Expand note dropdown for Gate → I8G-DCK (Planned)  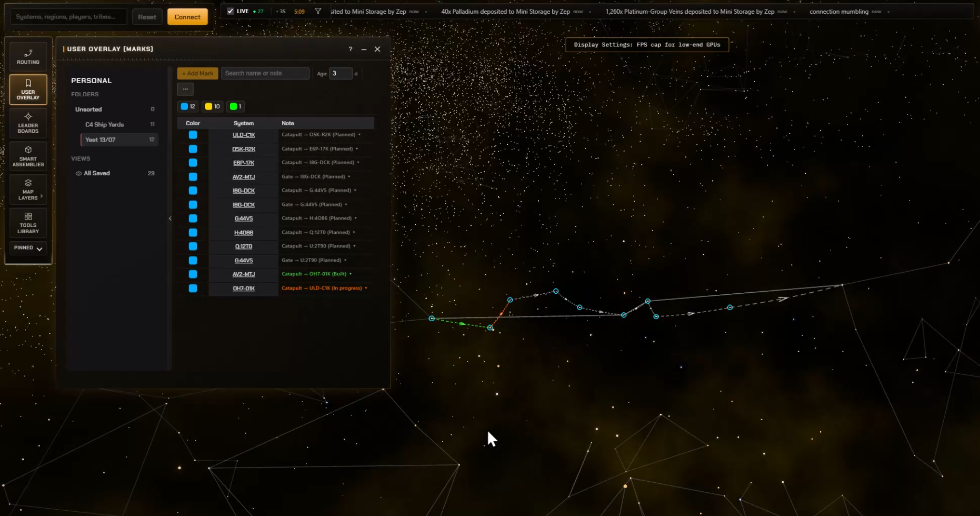point(349,177)
